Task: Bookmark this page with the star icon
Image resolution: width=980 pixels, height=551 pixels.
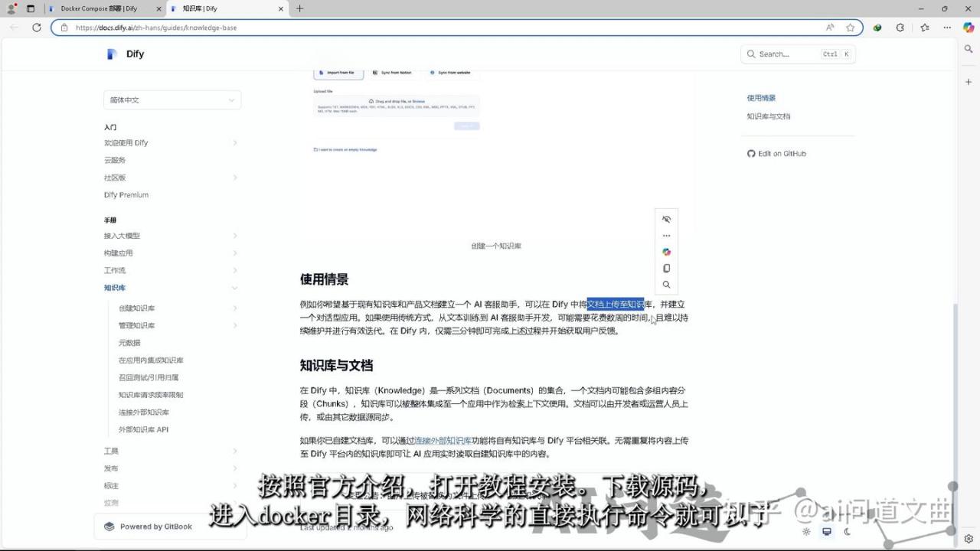Action: pos(850,28)
